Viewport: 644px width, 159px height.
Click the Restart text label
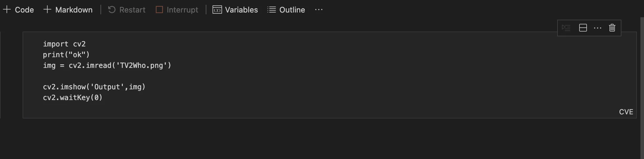132,10
